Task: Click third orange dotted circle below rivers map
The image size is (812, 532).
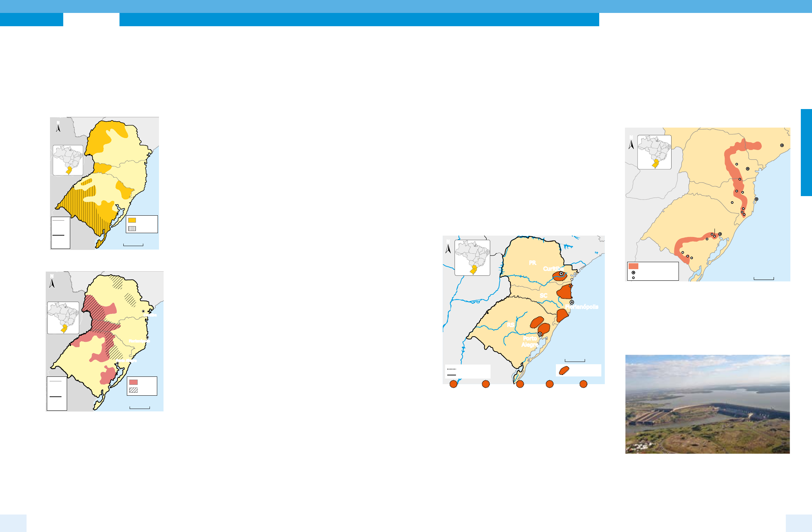Action: click(520, 384)
